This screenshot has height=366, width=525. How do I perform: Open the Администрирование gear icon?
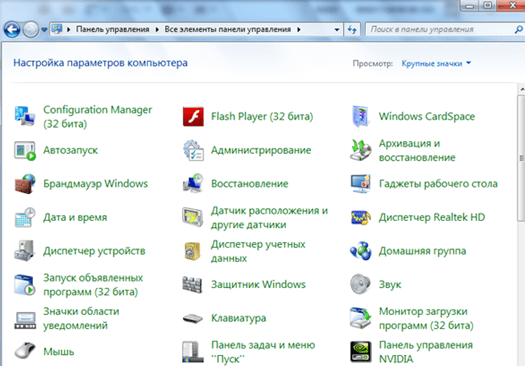(193, 150)
